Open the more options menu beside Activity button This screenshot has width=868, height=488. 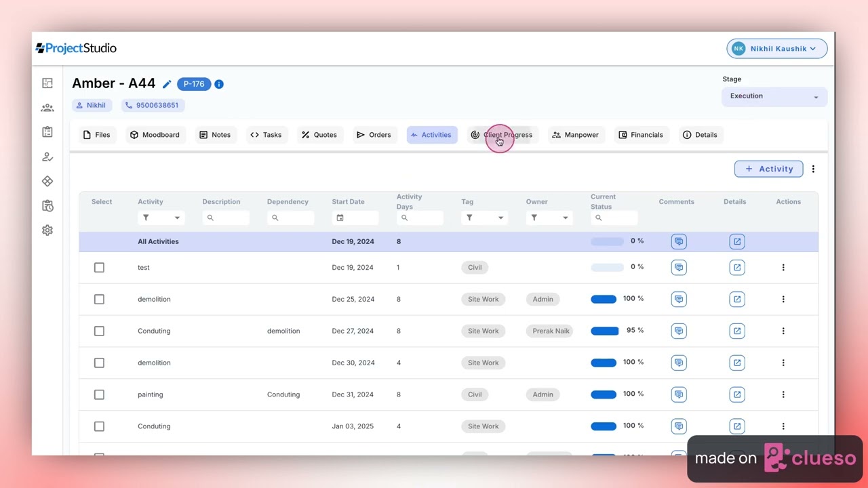(x=813, y=169)
